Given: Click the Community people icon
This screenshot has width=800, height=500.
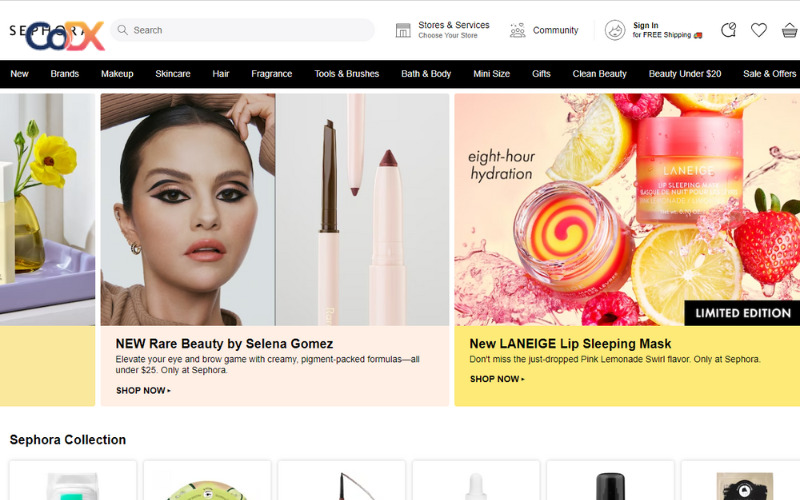Looking at the screenshot, I should tap(517, 30).
